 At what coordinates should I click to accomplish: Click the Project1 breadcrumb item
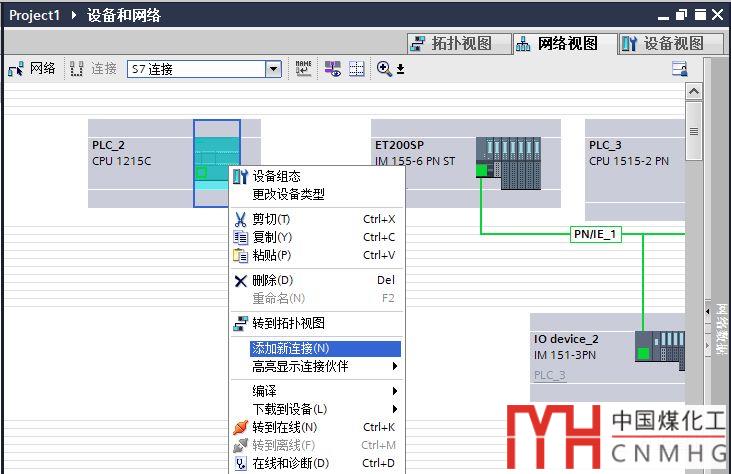[34, 15]
